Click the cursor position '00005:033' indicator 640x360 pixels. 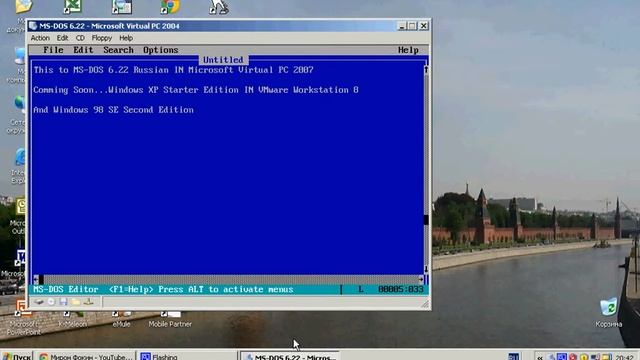coord(401,289)
